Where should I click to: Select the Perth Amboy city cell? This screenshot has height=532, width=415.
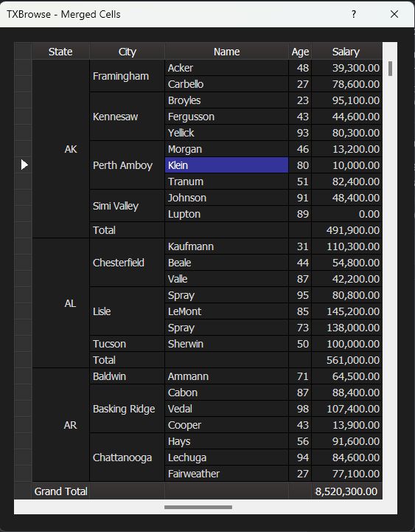click(127, 165)
